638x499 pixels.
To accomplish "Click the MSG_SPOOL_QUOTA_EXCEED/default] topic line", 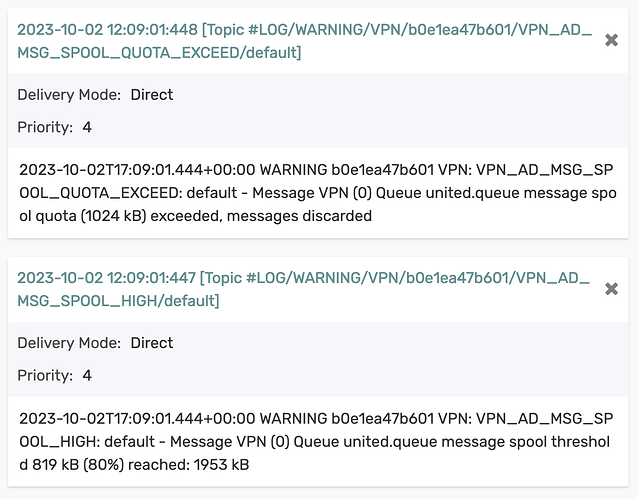I will [x=159, y=53].
